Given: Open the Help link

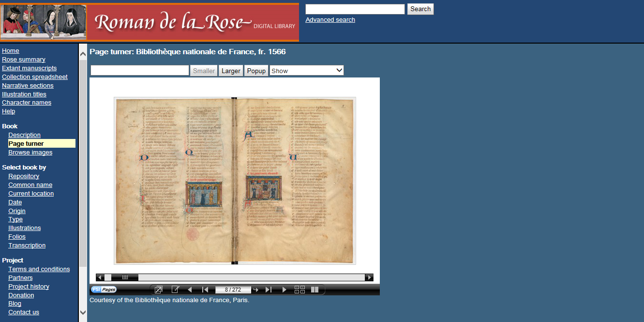Looking at the screenshot, I should click(x=9, y=111).
